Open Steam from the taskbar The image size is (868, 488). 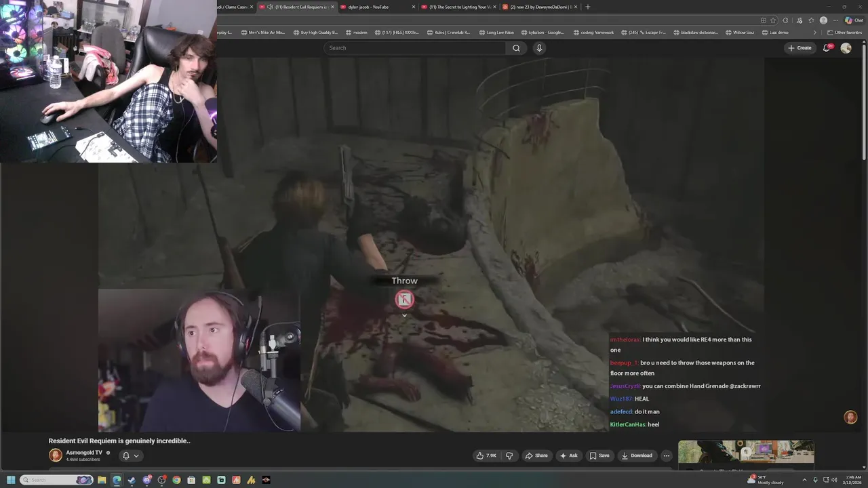pyautogui.click(x=132, y=480)
